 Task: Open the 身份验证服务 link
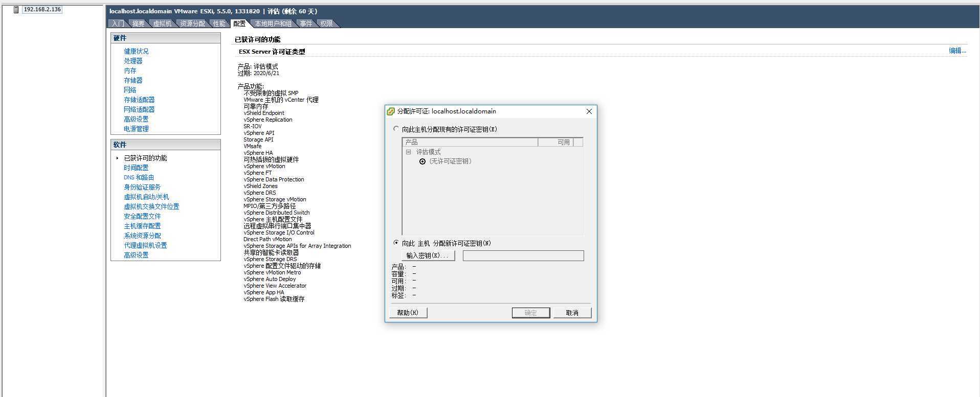142,187
